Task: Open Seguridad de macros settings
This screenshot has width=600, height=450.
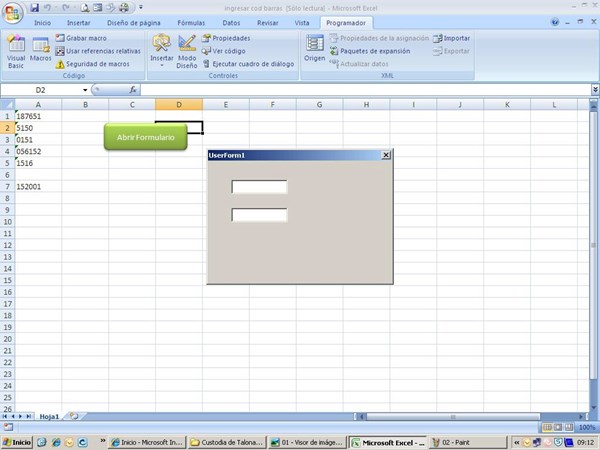Action: click(x=97, y=63)
